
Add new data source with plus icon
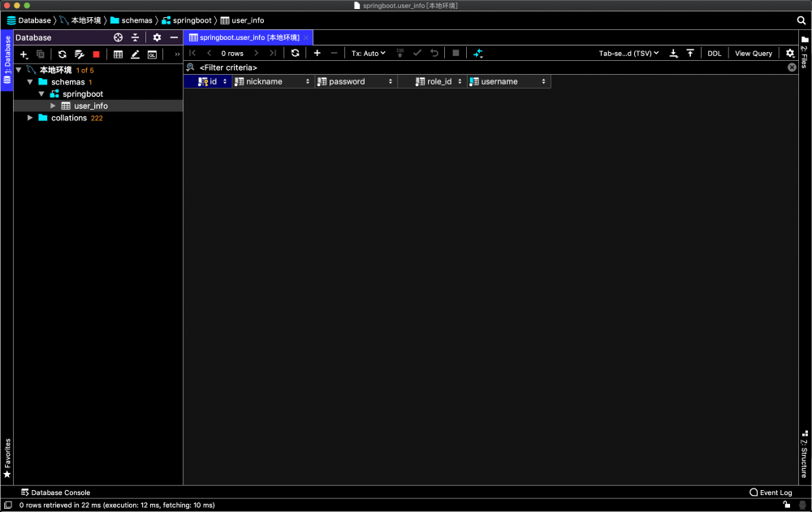point(24,54)
